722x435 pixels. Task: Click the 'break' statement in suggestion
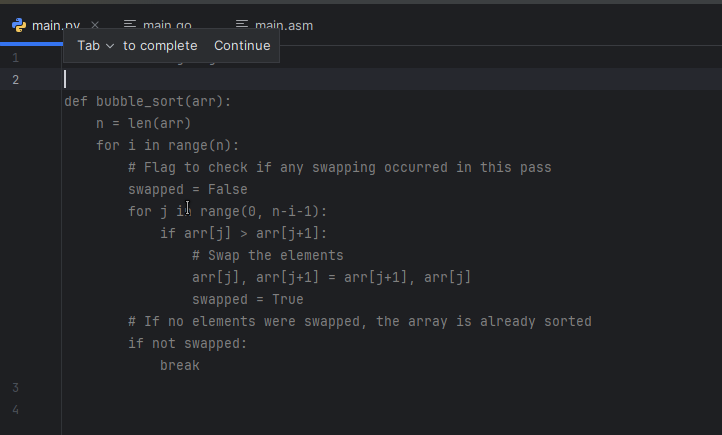pyautogui.click(x=180, y=365)
